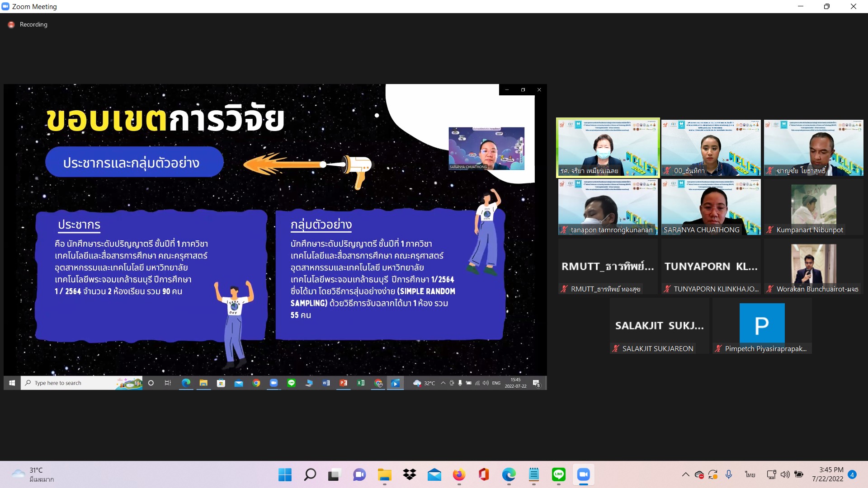The width and height of the screenshot is (868, 488).
Task: Switch the ไทย input language indicator
Action: click(750, 474)
